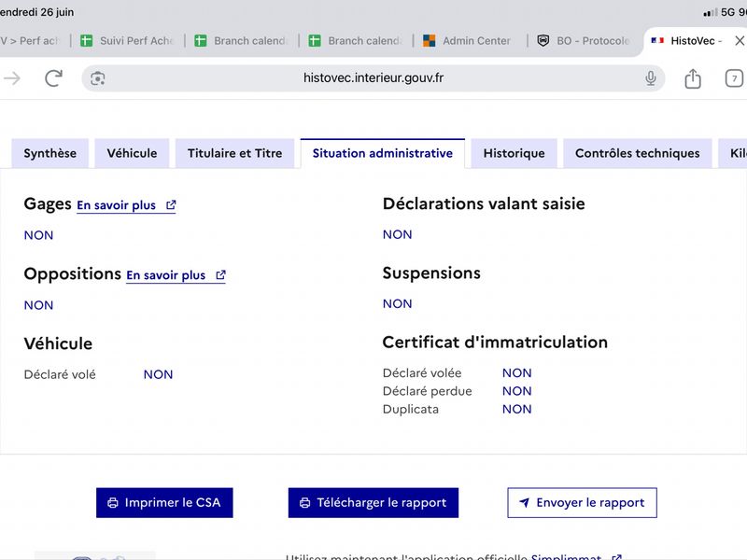Tap the microphone icon in the address bar

point(650,78)
